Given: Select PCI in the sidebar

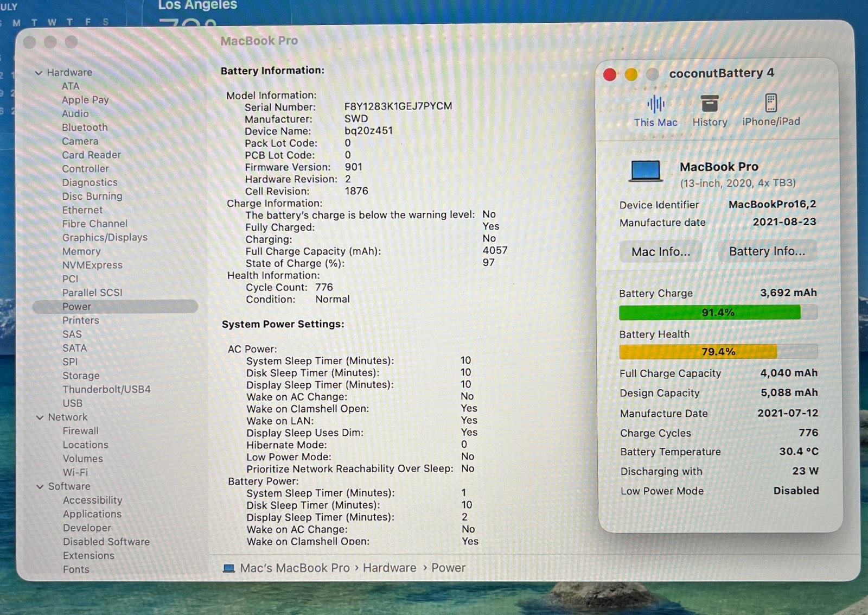Looking at the screenshot, I should click(x=70, y=279).
